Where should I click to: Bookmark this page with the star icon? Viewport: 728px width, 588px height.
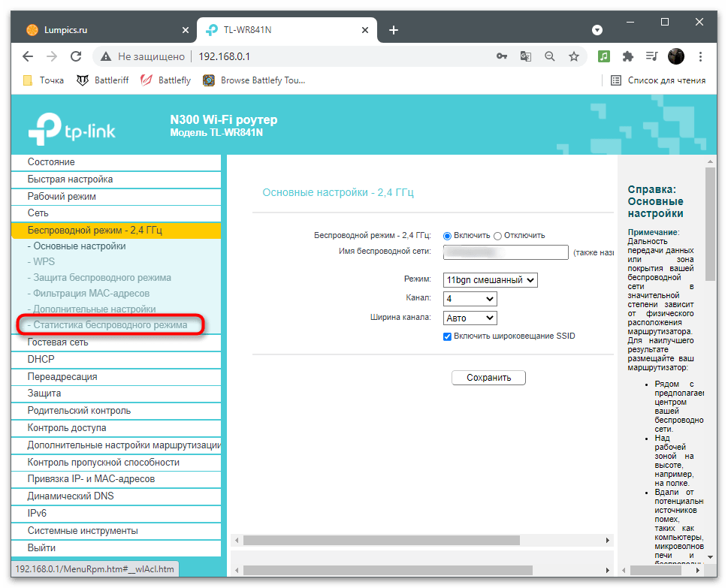[x=574, y=56]
